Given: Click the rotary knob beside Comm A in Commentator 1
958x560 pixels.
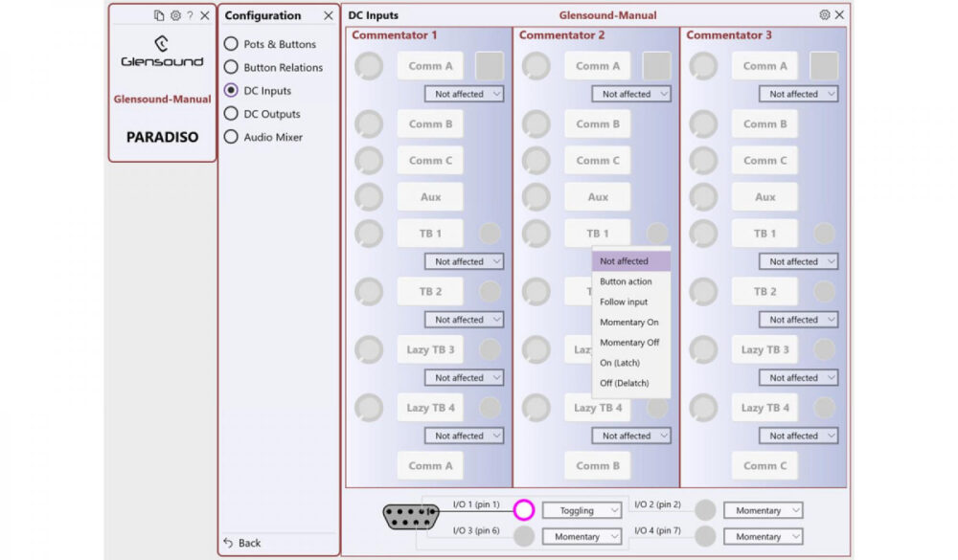Looking at the screenshot, I should [369, 65].
